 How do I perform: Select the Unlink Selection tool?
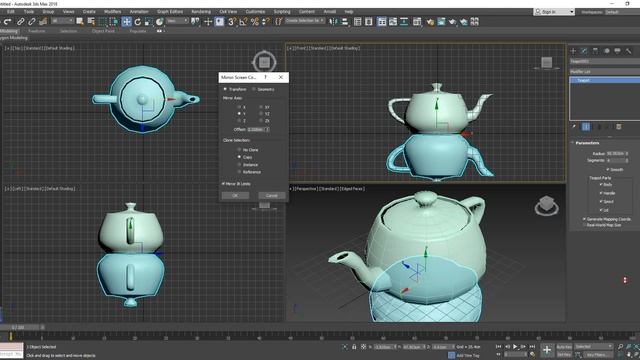(x=31, y=22)
